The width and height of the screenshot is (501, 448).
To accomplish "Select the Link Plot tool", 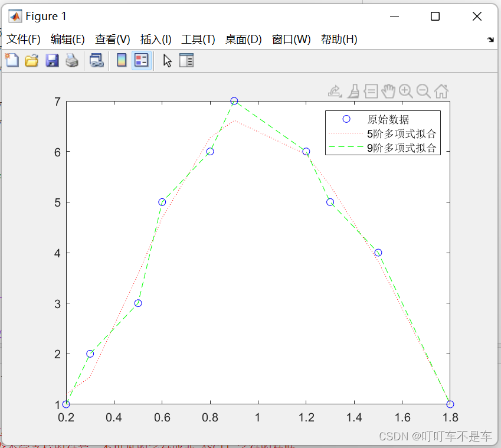I will click(97, 60).
